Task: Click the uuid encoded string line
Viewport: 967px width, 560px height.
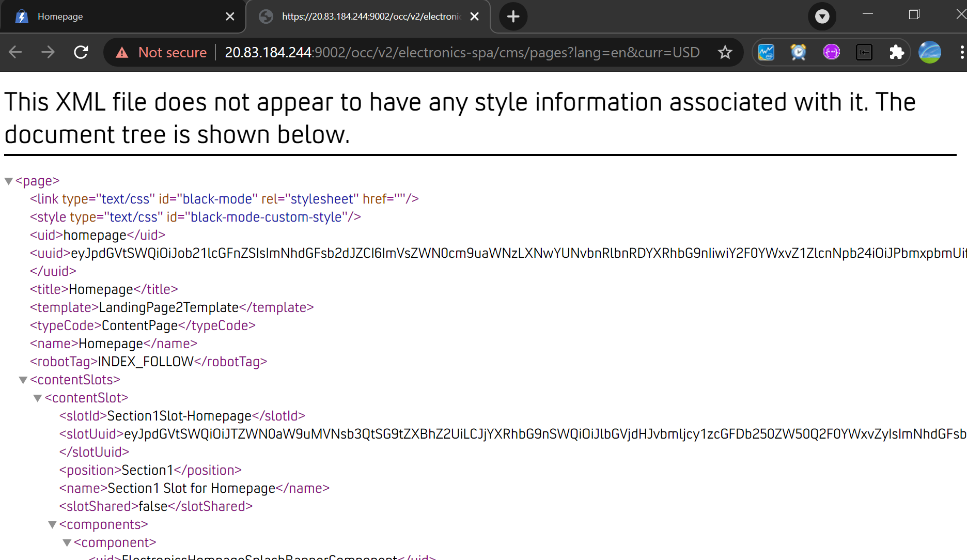Action: coord(498,253)
